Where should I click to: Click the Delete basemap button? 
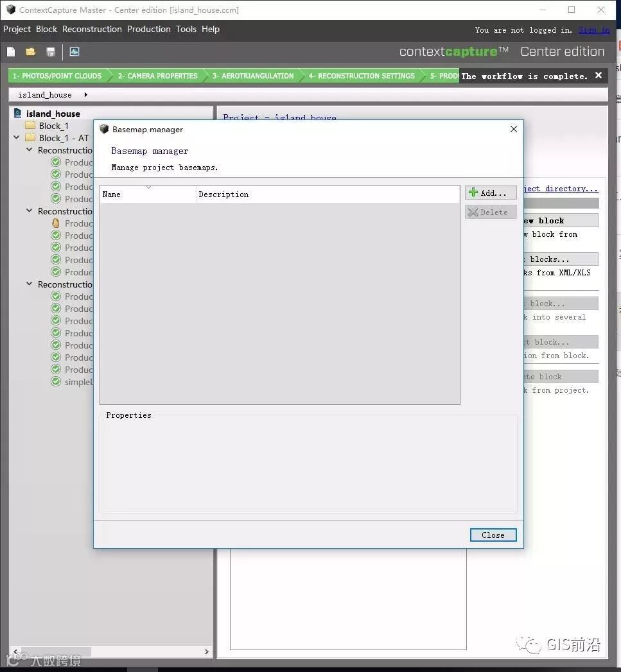pos(490,212)
